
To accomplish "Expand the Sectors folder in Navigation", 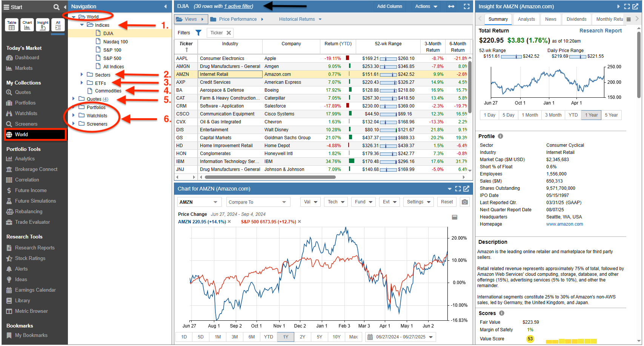I will click(x=82, y=75).
